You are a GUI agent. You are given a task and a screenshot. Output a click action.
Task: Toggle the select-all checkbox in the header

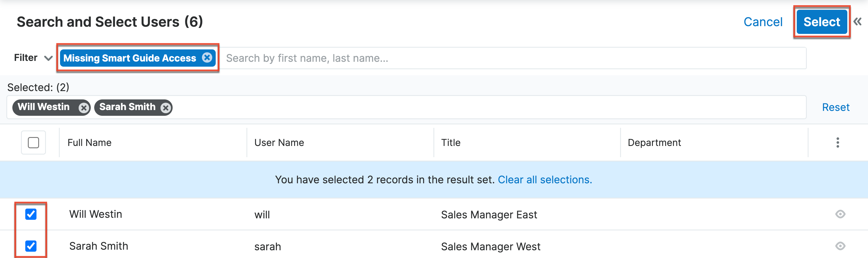[33, 142]
